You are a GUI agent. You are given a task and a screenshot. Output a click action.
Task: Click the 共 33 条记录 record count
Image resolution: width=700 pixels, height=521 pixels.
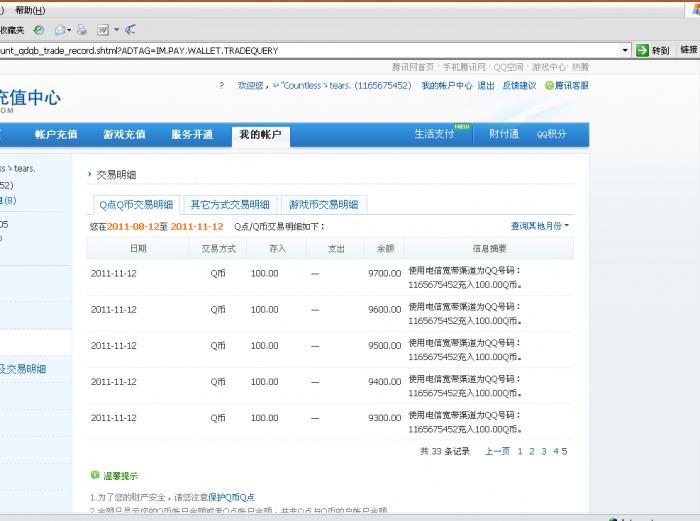coord(445,451)
